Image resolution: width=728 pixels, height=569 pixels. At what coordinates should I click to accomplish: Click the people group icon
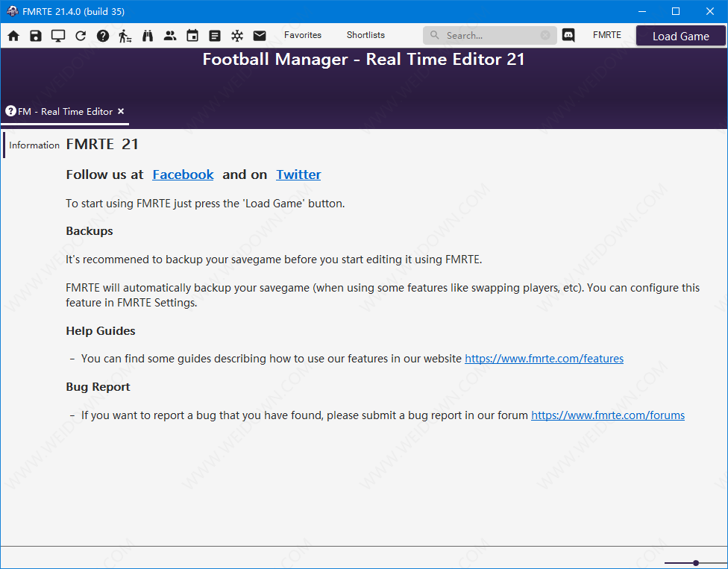click(x=170, y=36)
